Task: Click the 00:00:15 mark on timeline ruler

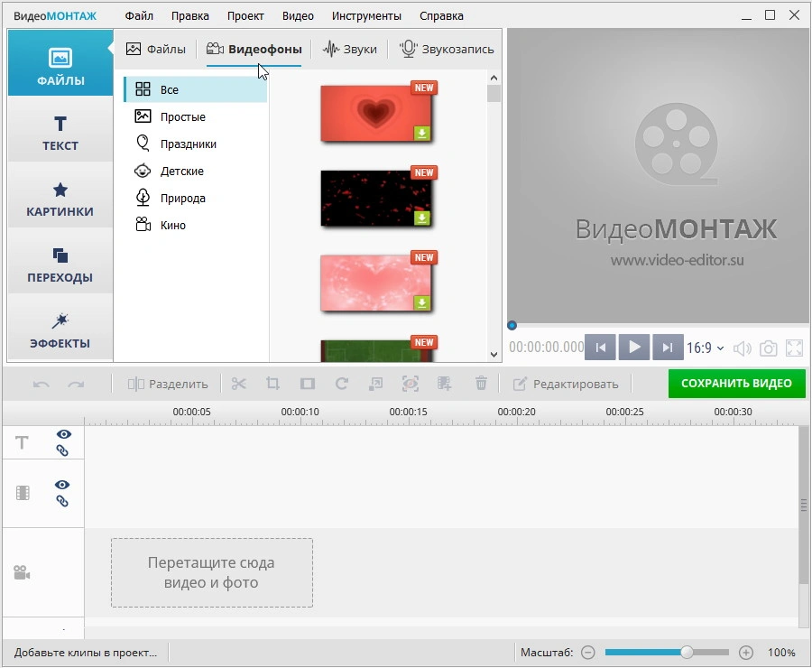Action: coord(408,412)
